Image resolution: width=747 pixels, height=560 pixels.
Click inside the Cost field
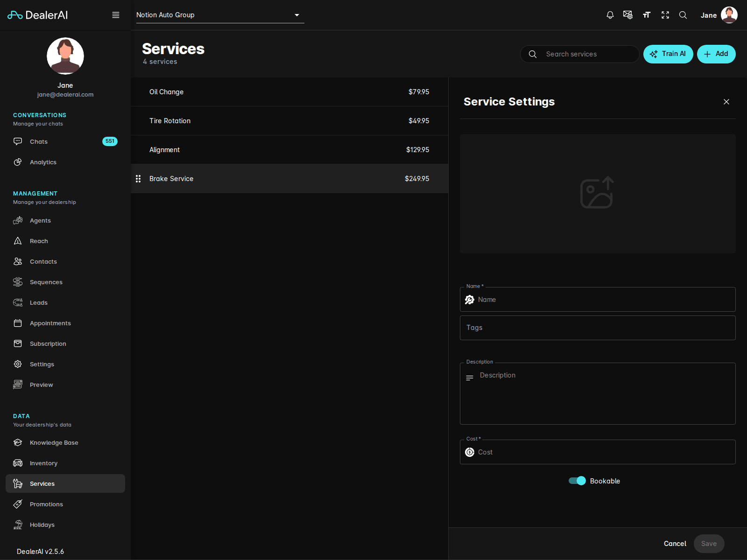pos(598,452)
